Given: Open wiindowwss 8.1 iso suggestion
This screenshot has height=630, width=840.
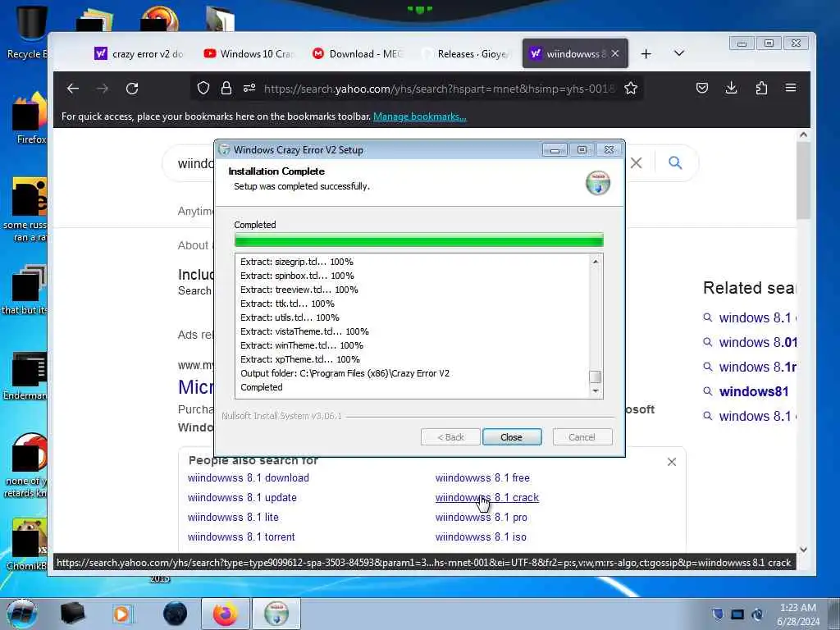Looking at the screenshot, I should (481, 536).
